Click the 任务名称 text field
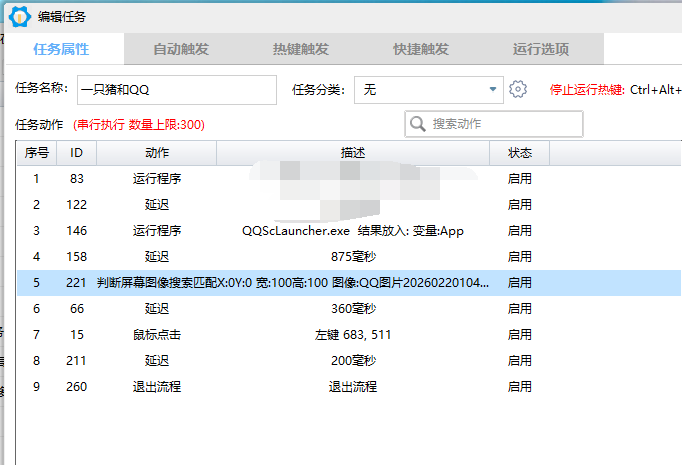Image resolution: width=682 pixels, height=465 pixels. tap(176, 89)
